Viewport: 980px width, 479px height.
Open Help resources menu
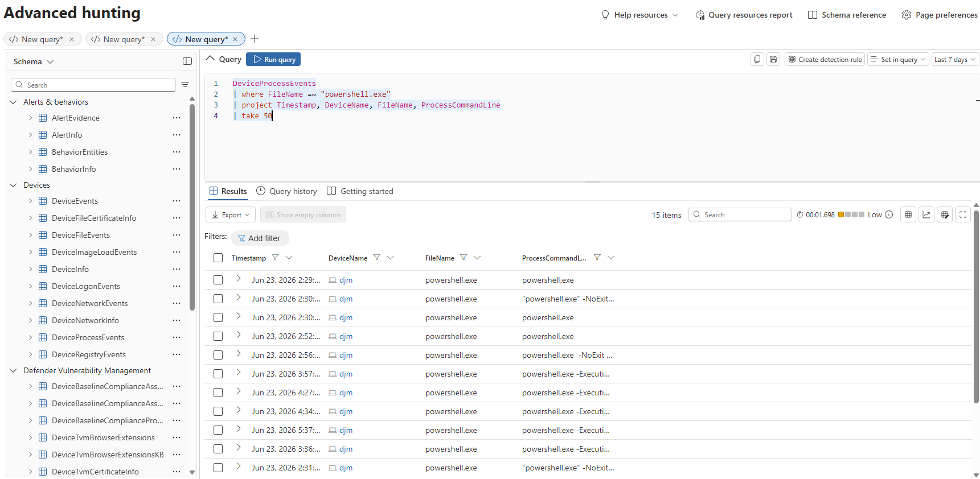click(x=640, y=15)
